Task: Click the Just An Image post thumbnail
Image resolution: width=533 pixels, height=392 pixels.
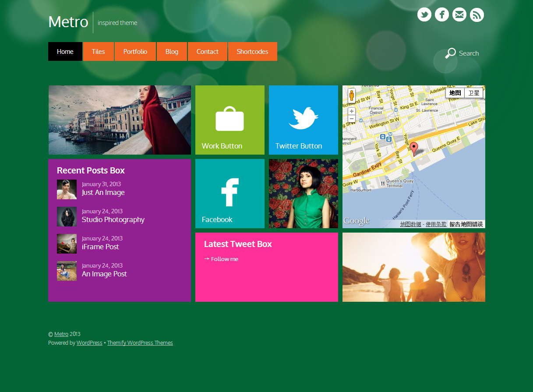Action: (67, 190)
